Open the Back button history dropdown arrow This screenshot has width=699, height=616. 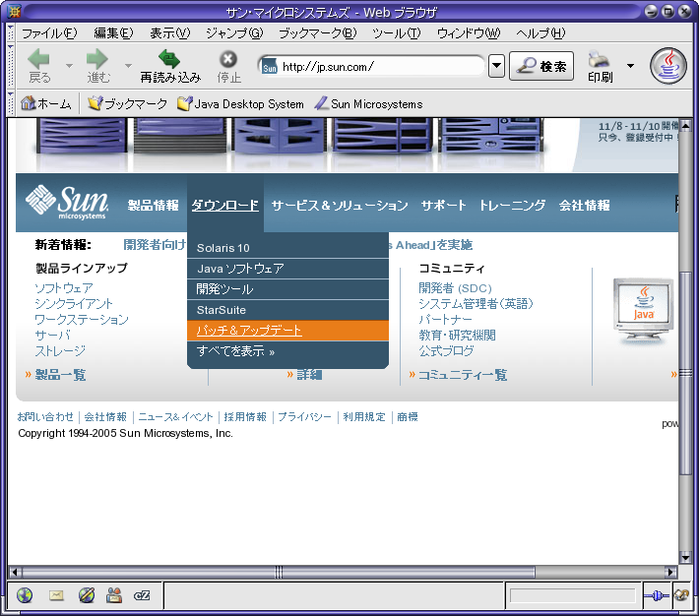pos(69,66)
